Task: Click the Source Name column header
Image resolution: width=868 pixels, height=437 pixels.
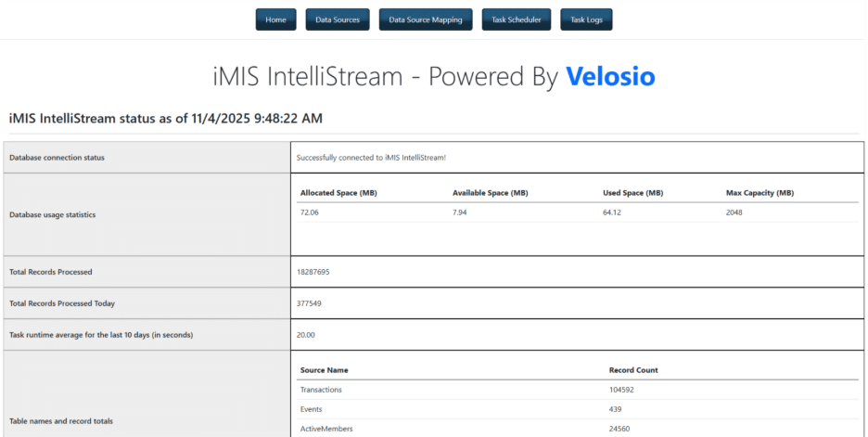Action: [x=324, y=370]
